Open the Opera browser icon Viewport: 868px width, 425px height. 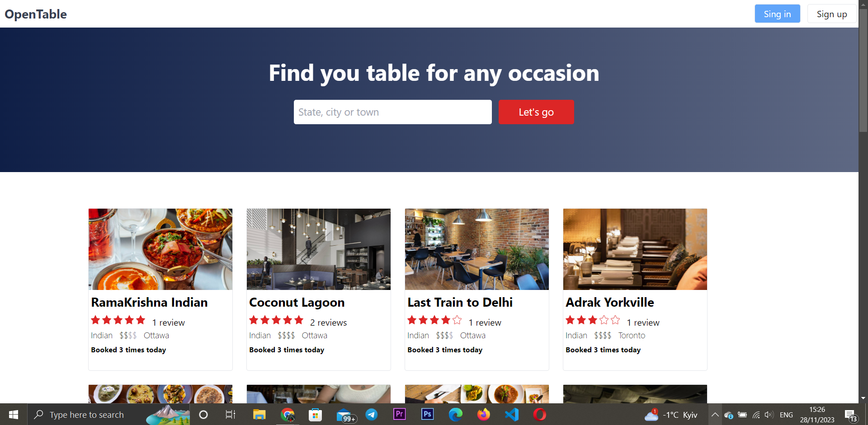click(539, 414)
